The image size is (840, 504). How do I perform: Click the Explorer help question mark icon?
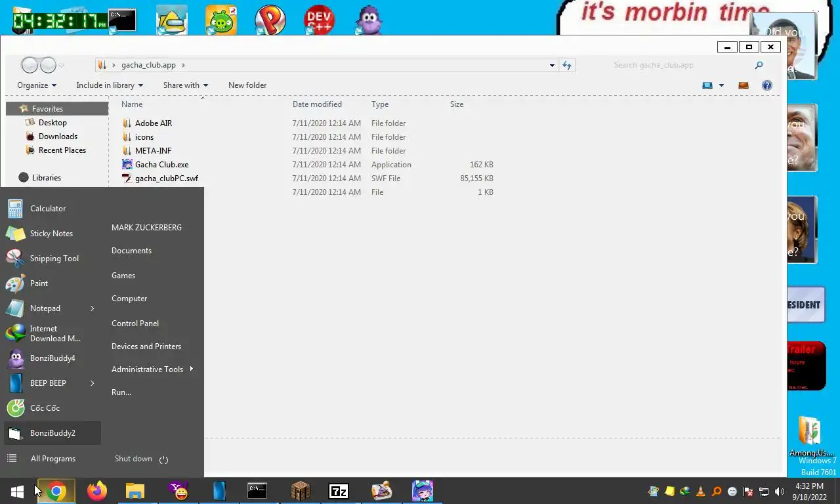tap(766, 85)
